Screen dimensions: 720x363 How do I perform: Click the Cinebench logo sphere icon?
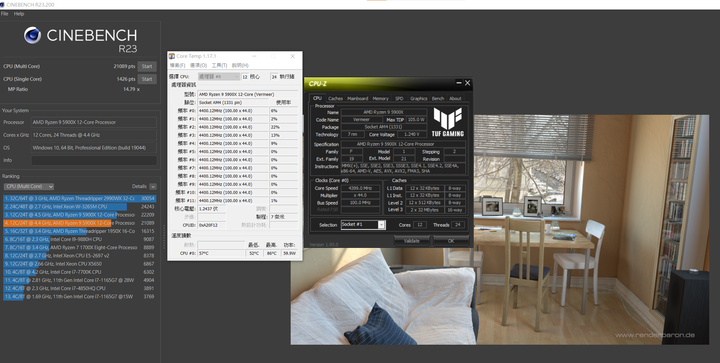coord(32,35)
